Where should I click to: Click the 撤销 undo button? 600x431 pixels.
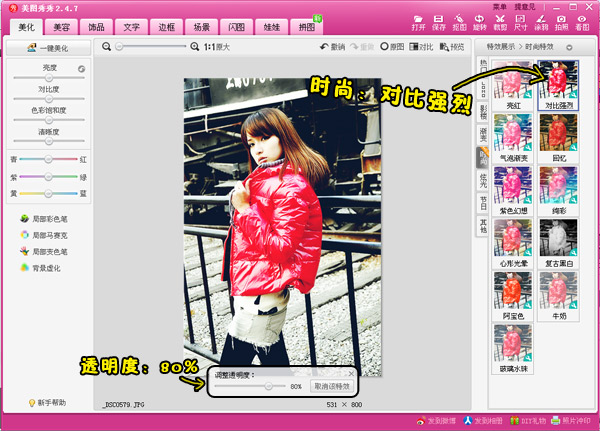(x=333, y=47)
